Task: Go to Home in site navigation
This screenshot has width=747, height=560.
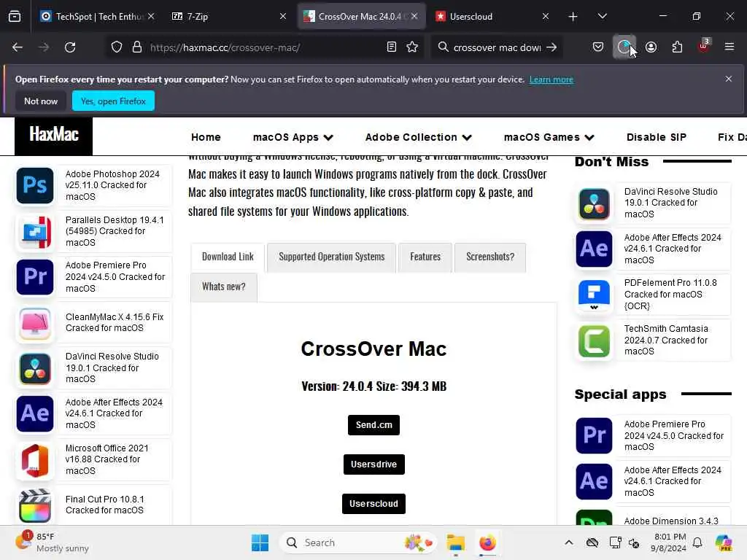Action: click(x=206, y=137)
